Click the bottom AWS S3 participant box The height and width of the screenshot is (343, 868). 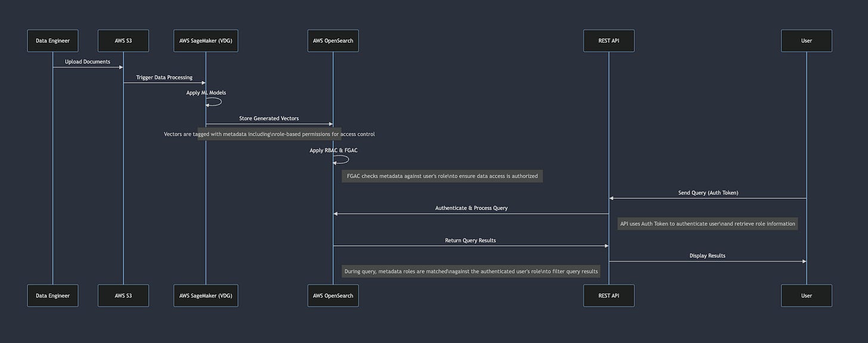pyautogui.click(x=123, y=295)
